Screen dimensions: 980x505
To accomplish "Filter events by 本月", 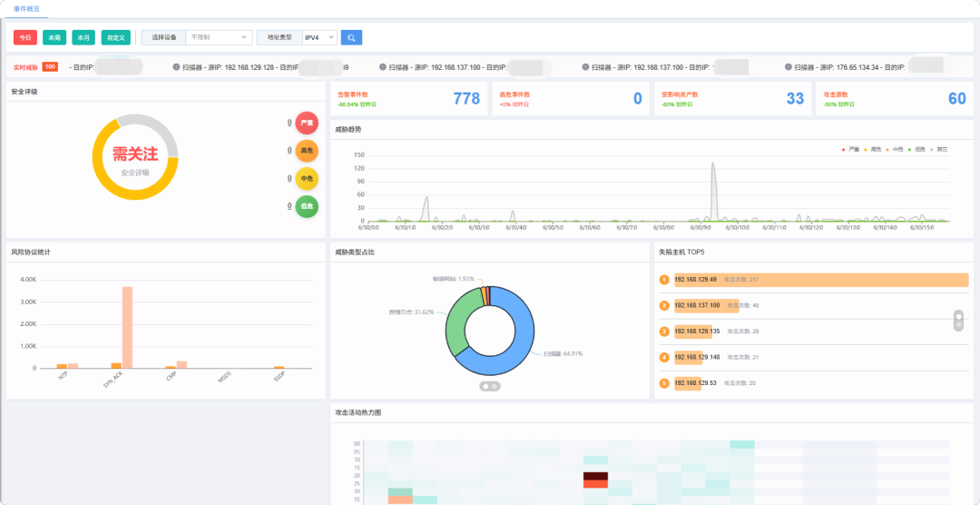I will click(83, 37).
